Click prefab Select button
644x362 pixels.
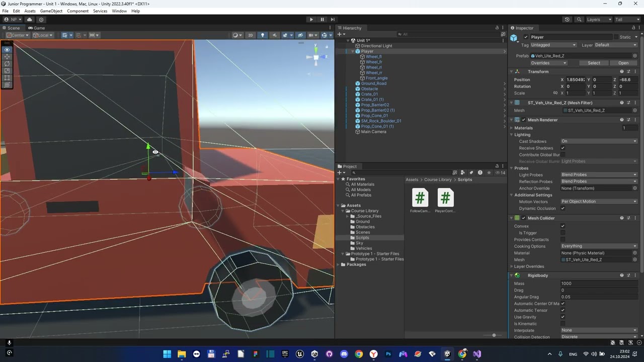pos(594,63)
